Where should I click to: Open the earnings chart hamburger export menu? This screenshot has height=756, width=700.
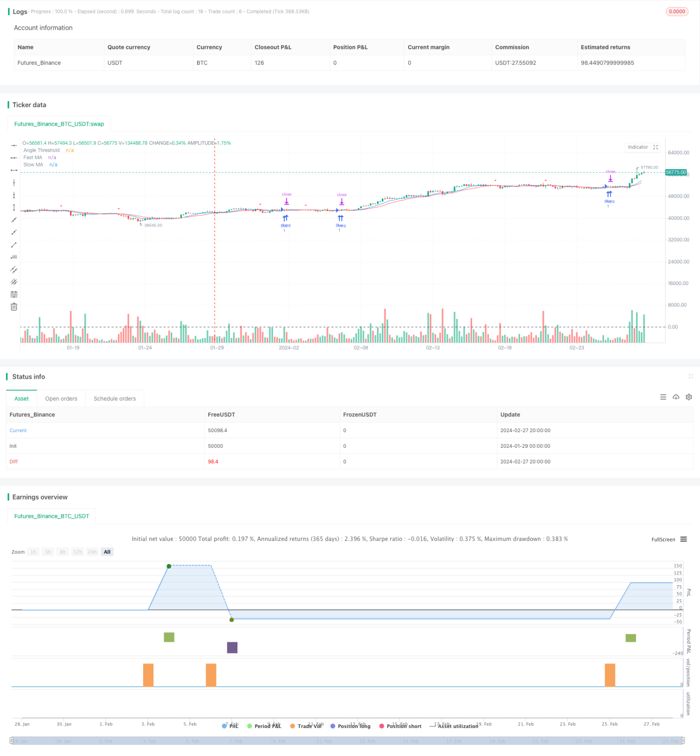683,539
